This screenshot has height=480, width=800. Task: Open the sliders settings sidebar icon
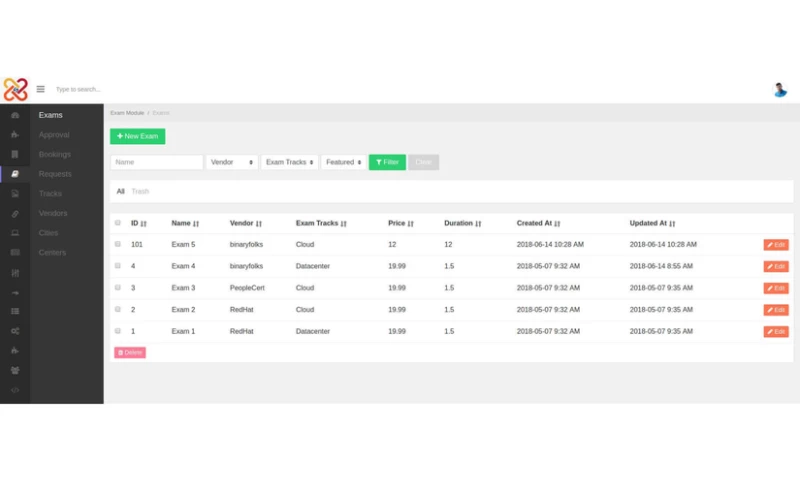click(15, 273)
